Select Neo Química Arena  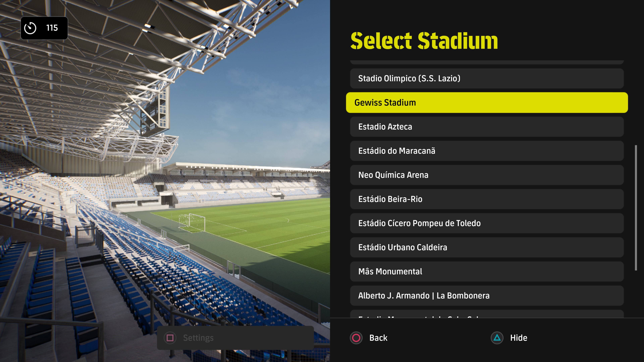(487, 175)
